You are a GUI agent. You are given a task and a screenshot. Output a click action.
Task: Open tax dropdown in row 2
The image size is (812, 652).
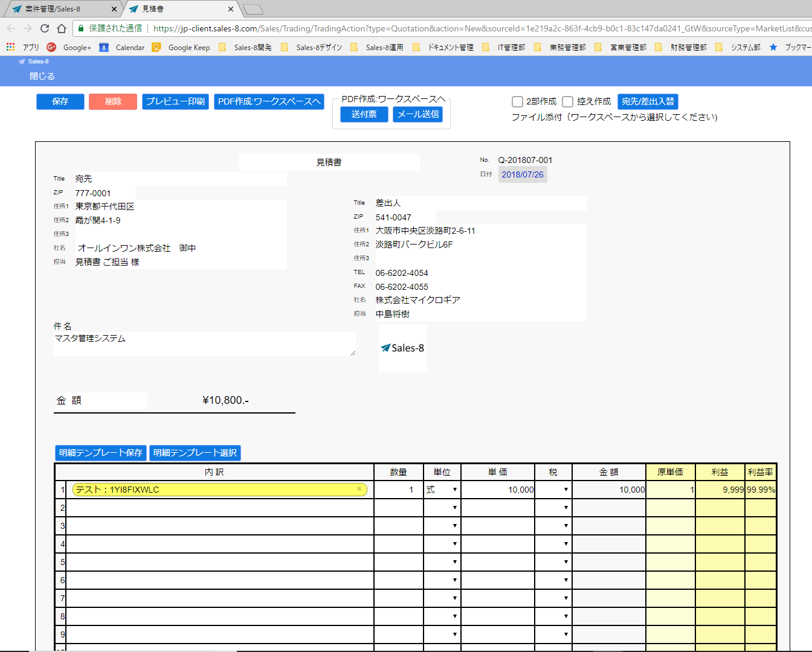[x=553, y=508]
